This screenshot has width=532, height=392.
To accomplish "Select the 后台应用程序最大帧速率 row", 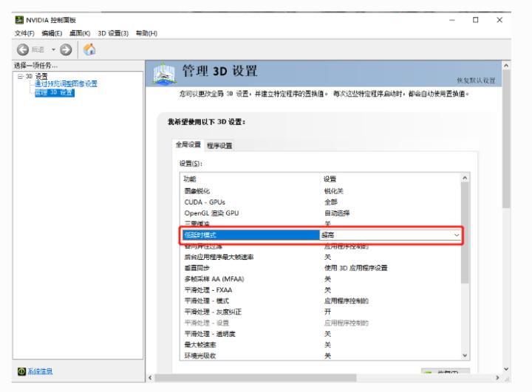I will pyautogui.click(x=320, y=257).
